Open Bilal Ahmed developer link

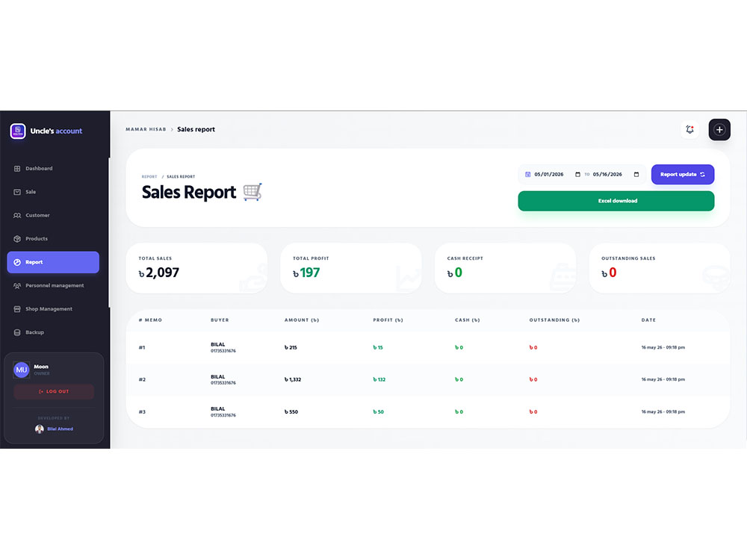click(60, 429)
